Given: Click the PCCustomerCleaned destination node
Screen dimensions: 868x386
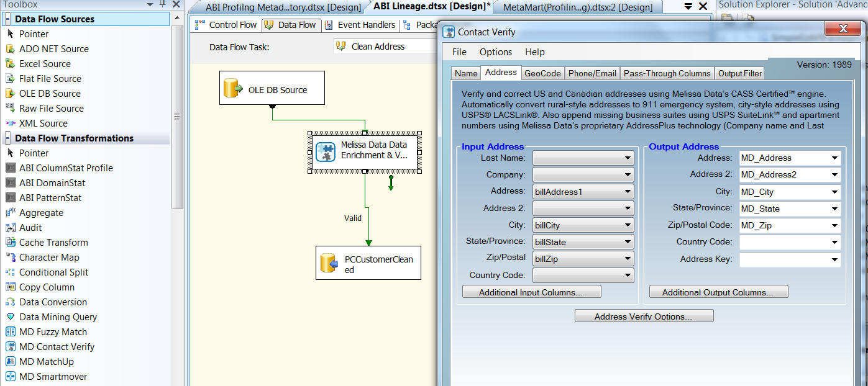Looking at the screenshot, I should pyautogui.click(x=368, y=263).
